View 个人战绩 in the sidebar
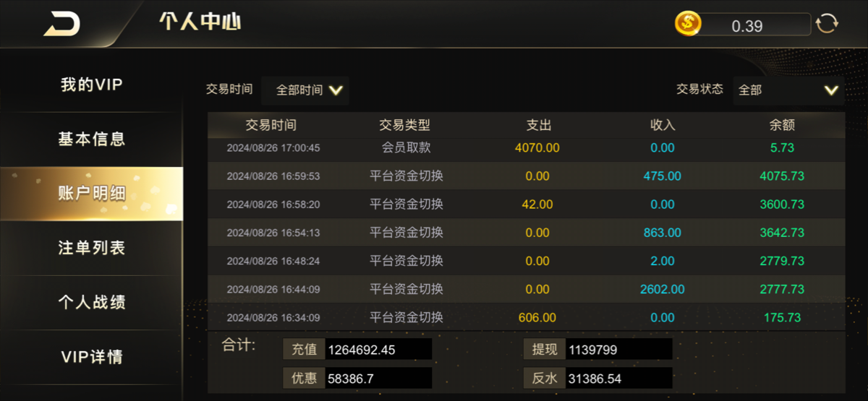Image resolution: width=868 pixels, height=401 pixels. coord(91,302)
